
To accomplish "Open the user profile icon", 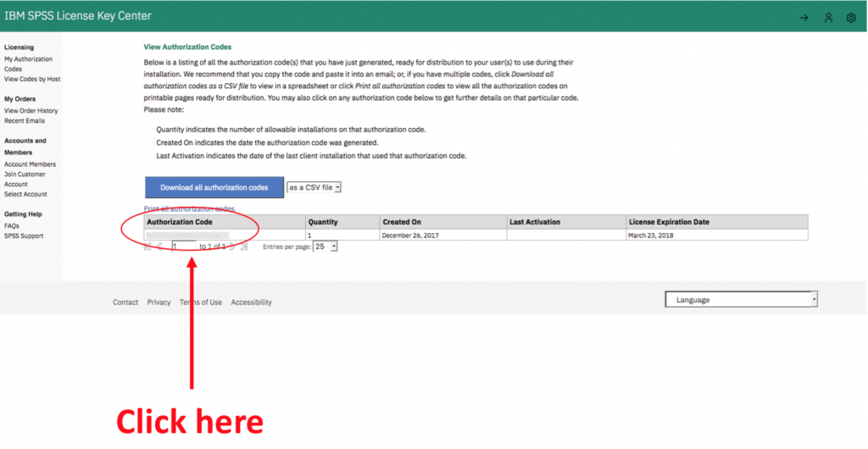I will (x=828, y=18).
